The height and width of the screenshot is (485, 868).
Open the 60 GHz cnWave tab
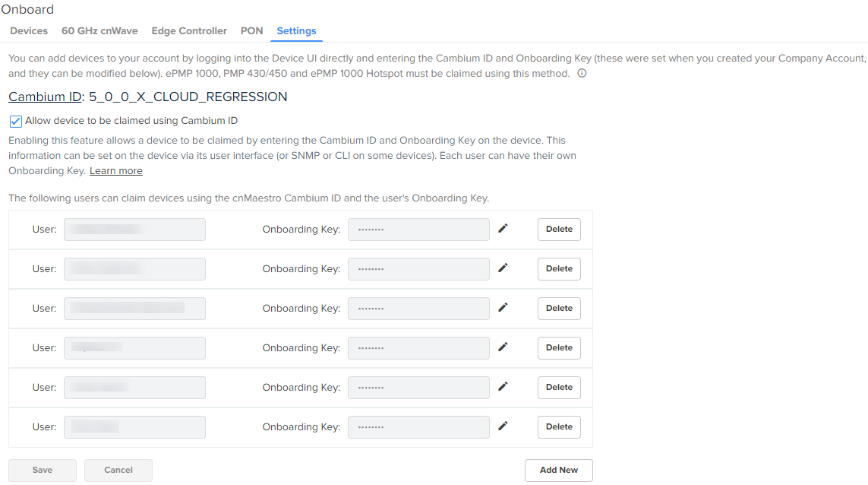click(99, 31)
